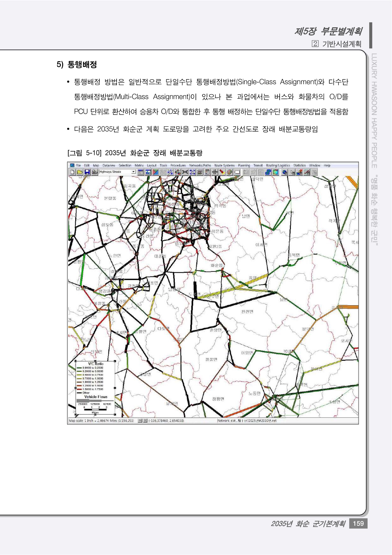
Task: Click the blue S-curve toolbar icon
Action: [x=268, y=172]
